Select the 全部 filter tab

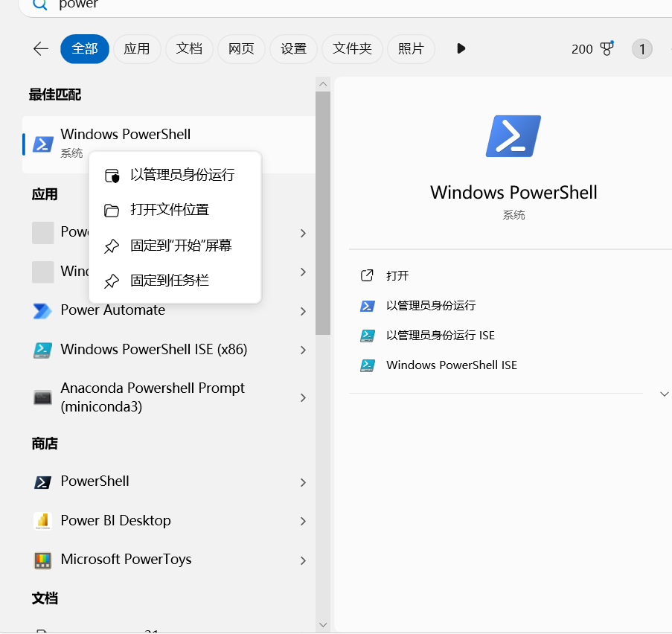(85, 49)
